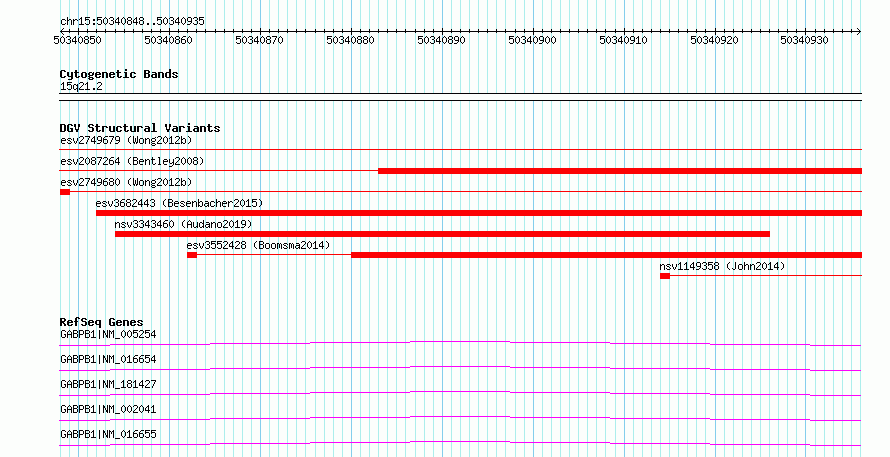Click the ruler's right arrow end
The image size is (890, 457).
[x=859, y=31]
